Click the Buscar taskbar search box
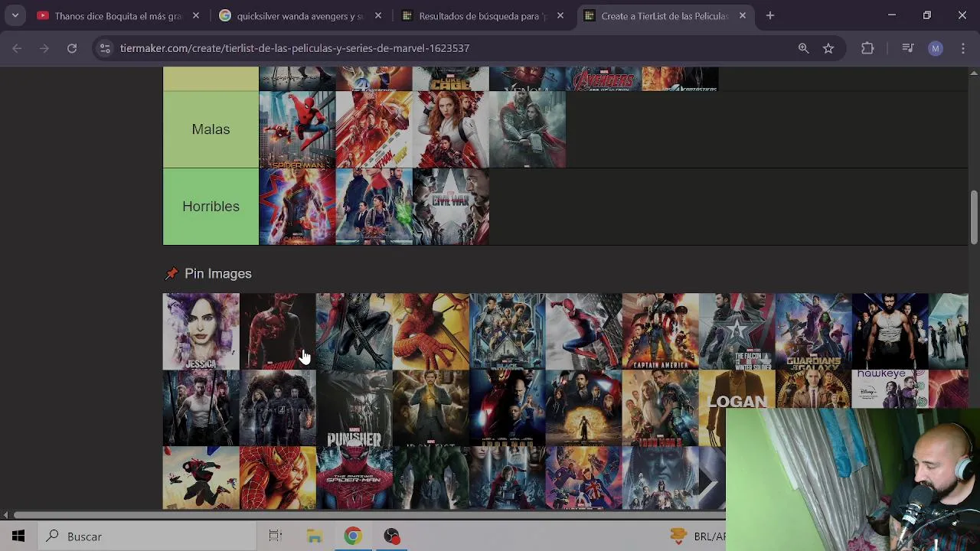The height and width of the screenshot is (551, 980). coord(145,536)
